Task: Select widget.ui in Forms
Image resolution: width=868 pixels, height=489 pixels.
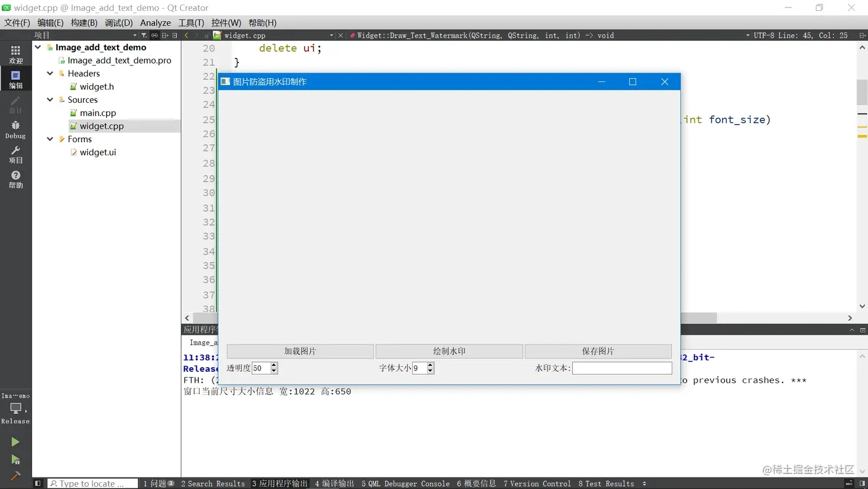Action: 98,152
